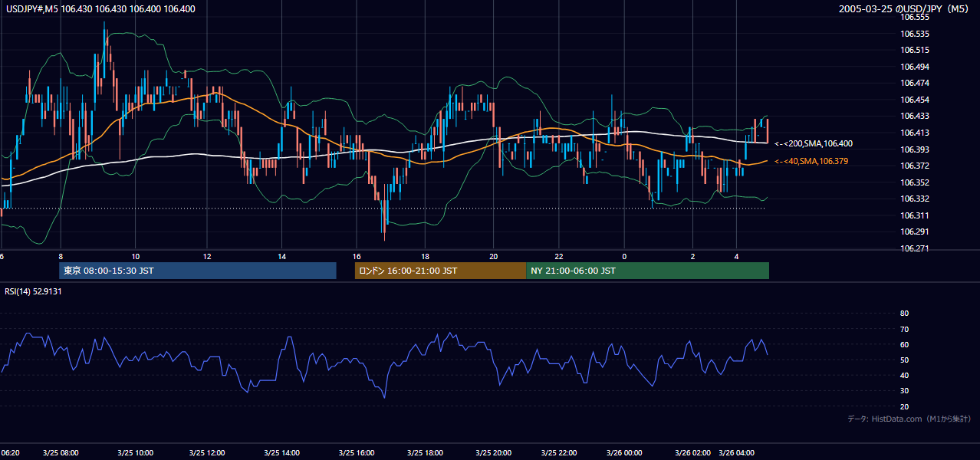Click hour label 12 below price chart
980x460 pixels.
(x=207, y=256)
